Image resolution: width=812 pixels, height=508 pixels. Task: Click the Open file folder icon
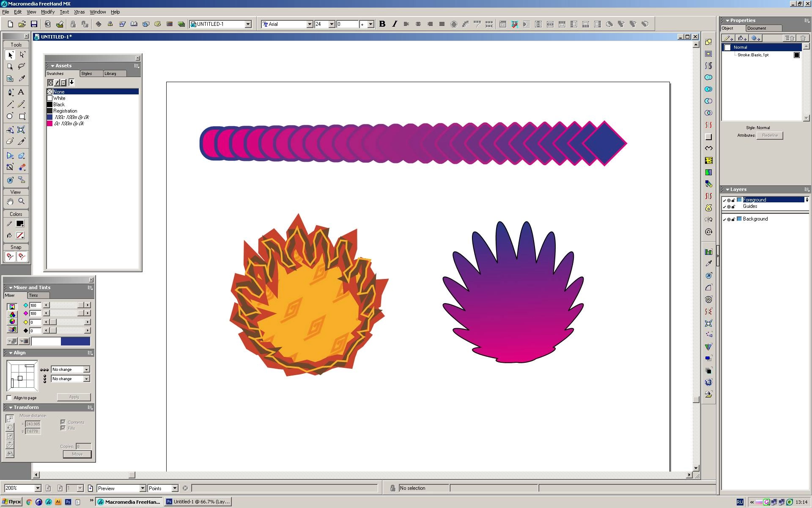(x=22, y=24)
